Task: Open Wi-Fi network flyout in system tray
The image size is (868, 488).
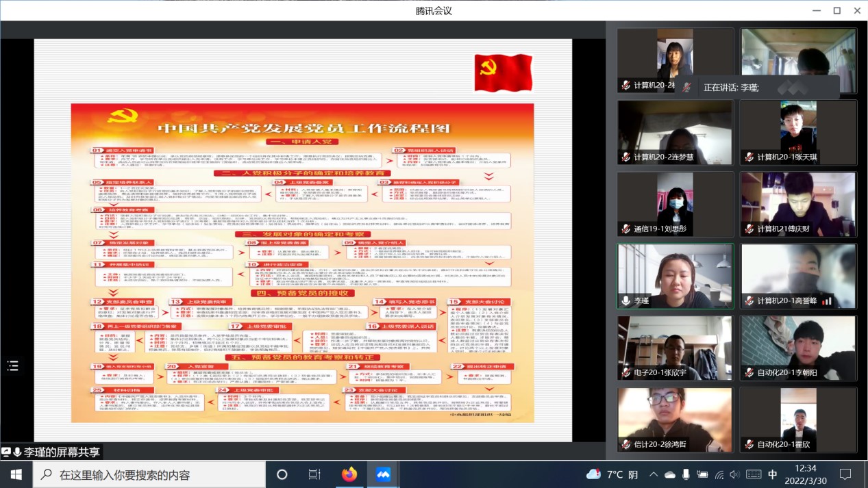Action: (719, 474)
